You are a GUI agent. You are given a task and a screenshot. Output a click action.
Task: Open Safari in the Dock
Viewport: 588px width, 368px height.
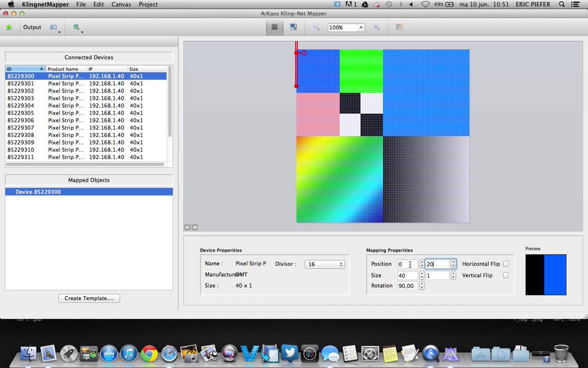(x=169, y=353)
